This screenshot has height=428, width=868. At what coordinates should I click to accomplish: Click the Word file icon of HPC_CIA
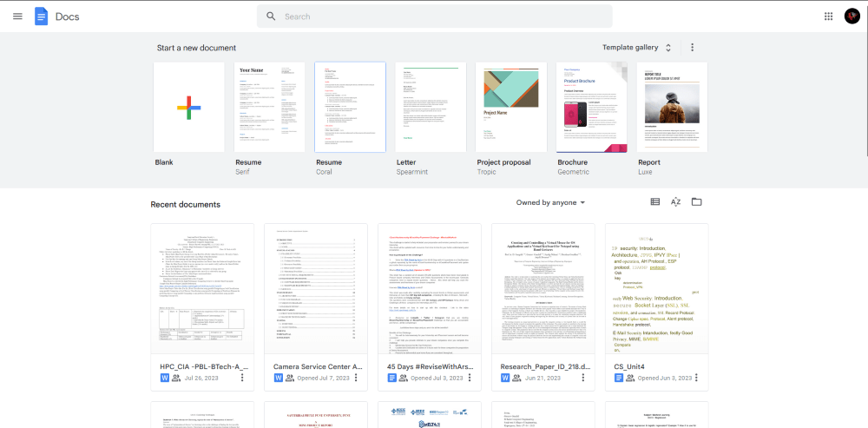tap(164, 379)
